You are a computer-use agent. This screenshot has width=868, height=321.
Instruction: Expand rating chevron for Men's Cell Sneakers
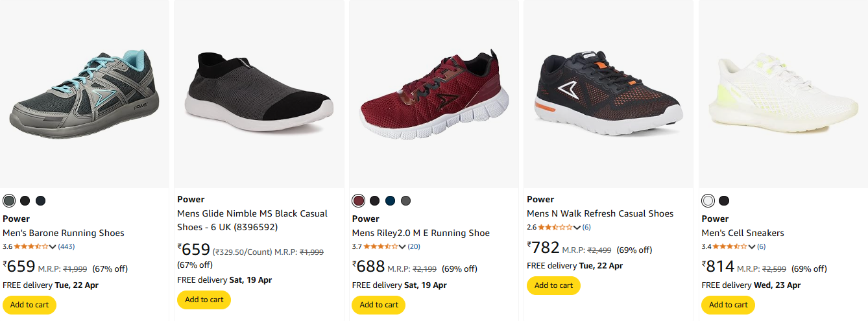(752, 246)
